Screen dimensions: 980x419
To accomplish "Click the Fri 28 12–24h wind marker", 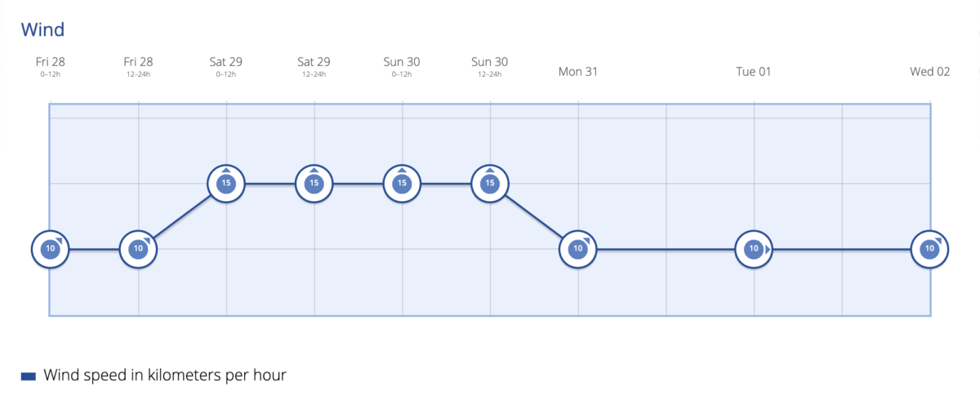I will pos(138,248).
